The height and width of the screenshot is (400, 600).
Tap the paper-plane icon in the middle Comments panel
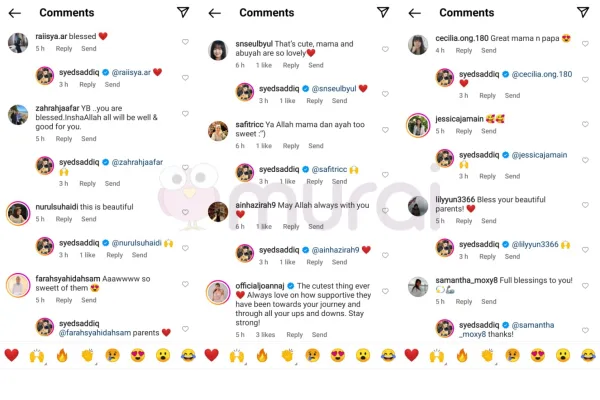383,12
